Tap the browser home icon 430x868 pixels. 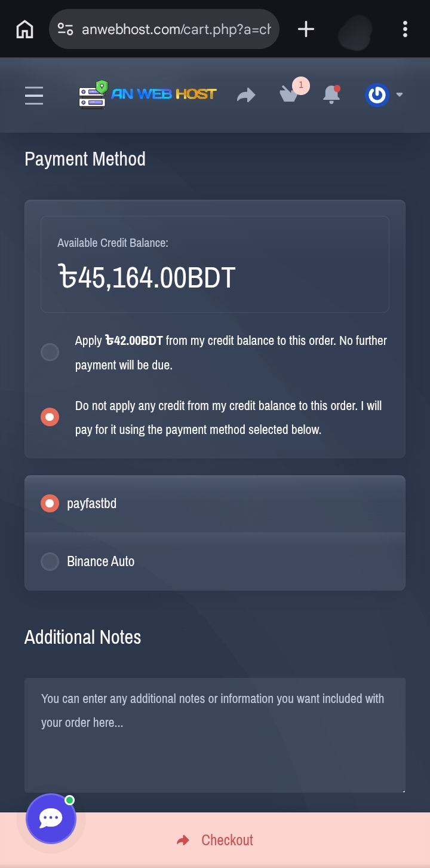24,29
